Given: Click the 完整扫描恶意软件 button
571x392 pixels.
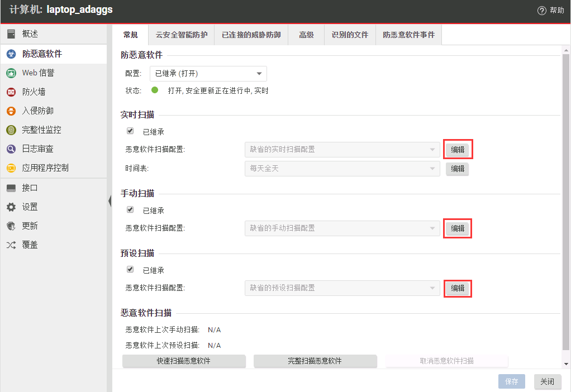Looking at the screenshot, I should coord(315,361).
